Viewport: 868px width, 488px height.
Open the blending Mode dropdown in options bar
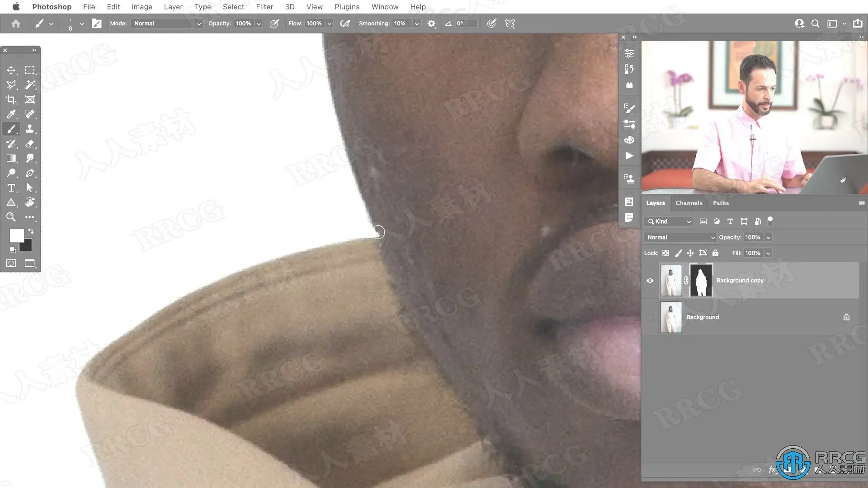tap(167, 23)
